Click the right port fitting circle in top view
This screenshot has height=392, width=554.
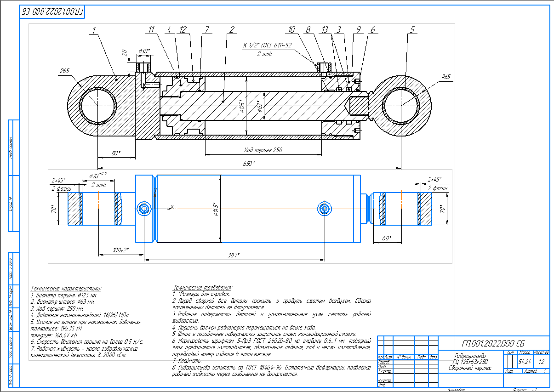tap(325, 209)
